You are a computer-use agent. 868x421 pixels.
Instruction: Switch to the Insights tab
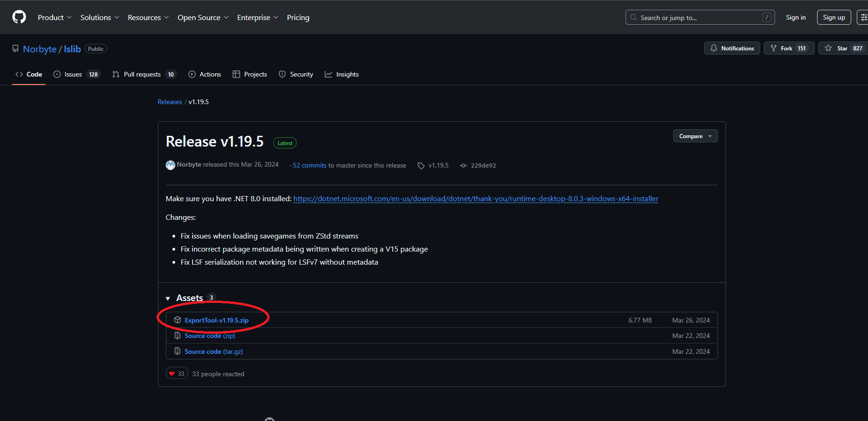pos(342,74)
